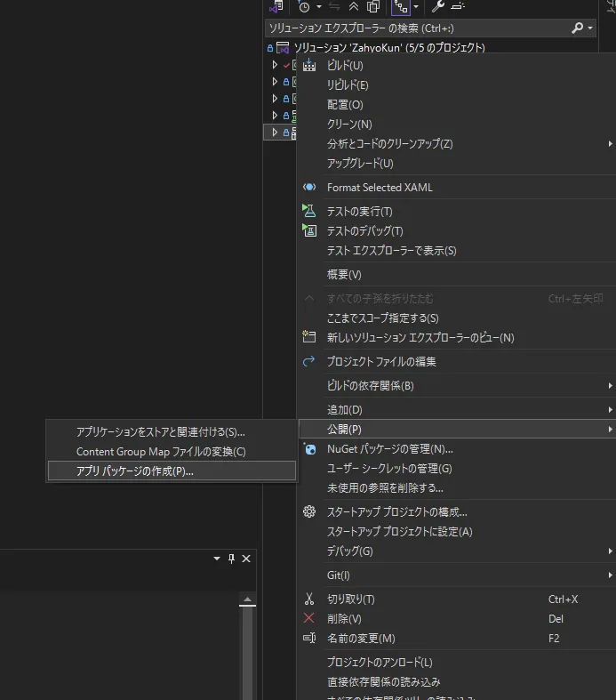Open the search options dropdown arrow
The image size is (616, 700).
(x=590, y=28)
